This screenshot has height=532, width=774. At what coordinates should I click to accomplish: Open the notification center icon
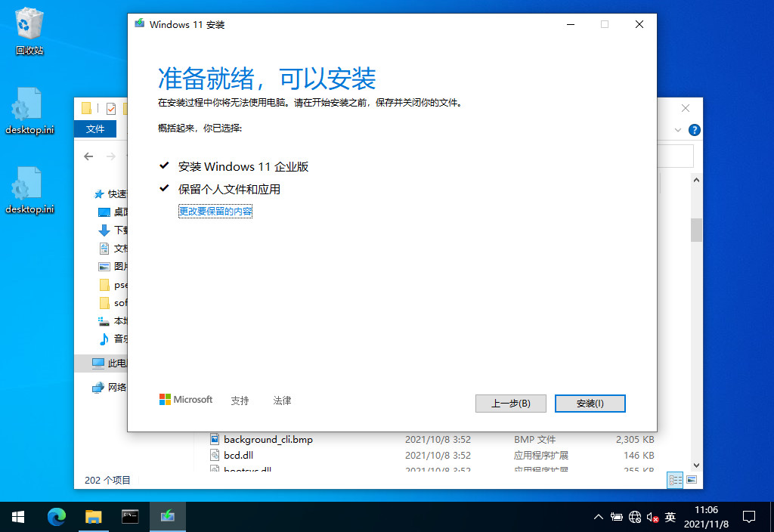tap(749, 517)
